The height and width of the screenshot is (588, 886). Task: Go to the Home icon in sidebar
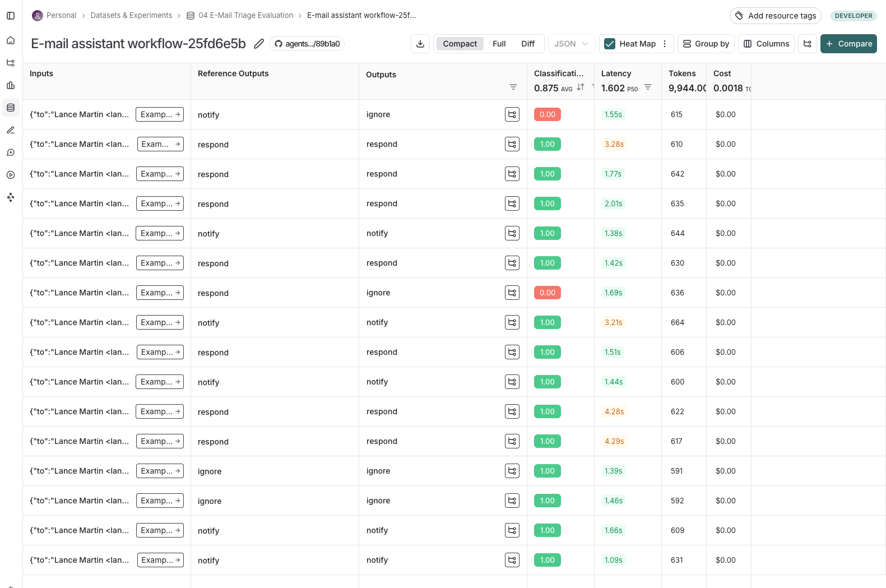pyautogui.click(x=11, y=40)
